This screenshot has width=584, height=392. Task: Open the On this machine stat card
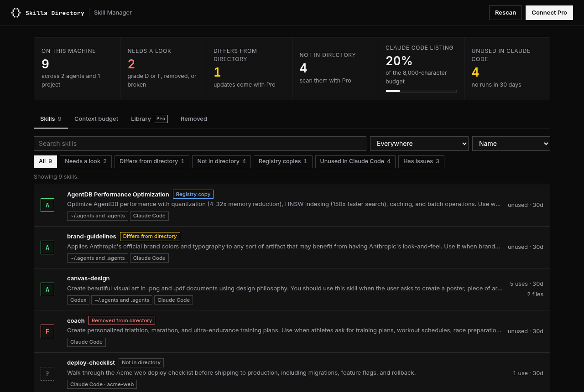coord(77,68)
